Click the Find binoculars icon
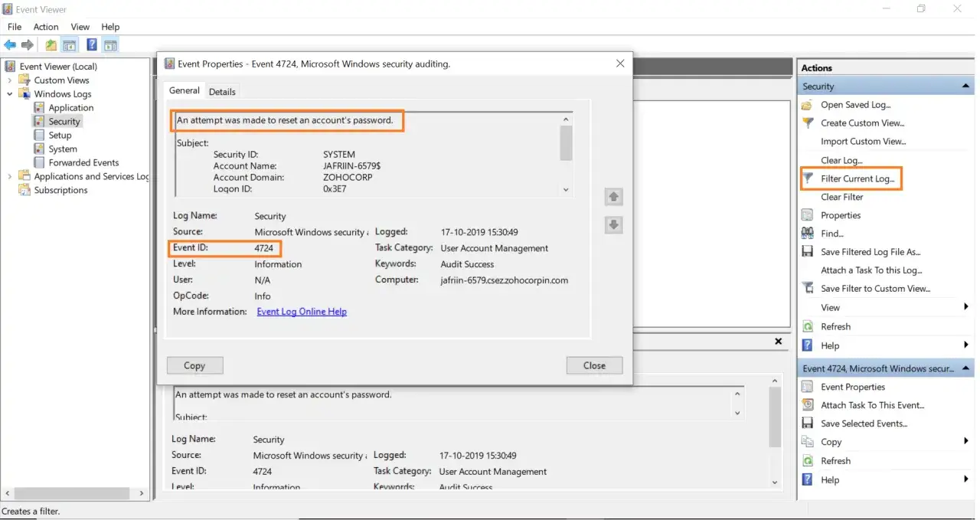The image size is (980, 520). pos(808,234)
